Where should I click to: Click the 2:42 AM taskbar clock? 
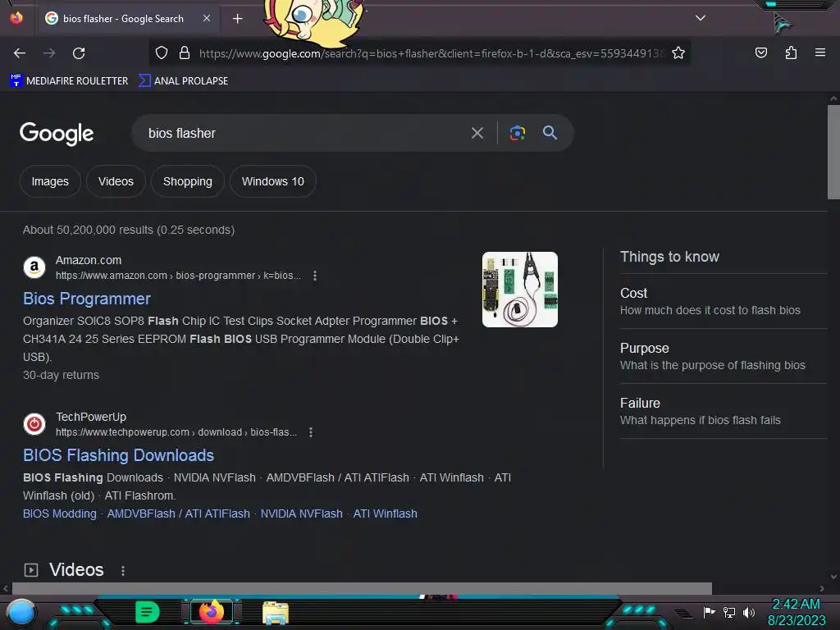tap(796, 612)
